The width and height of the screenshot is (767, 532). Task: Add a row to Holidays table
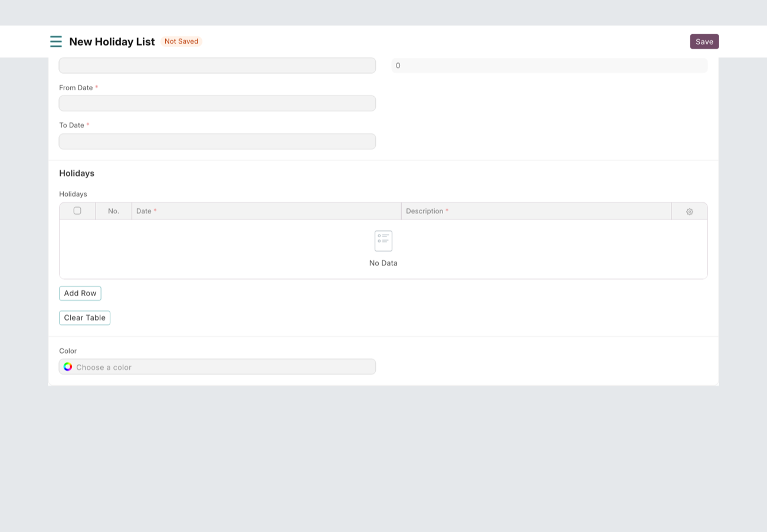80,293
